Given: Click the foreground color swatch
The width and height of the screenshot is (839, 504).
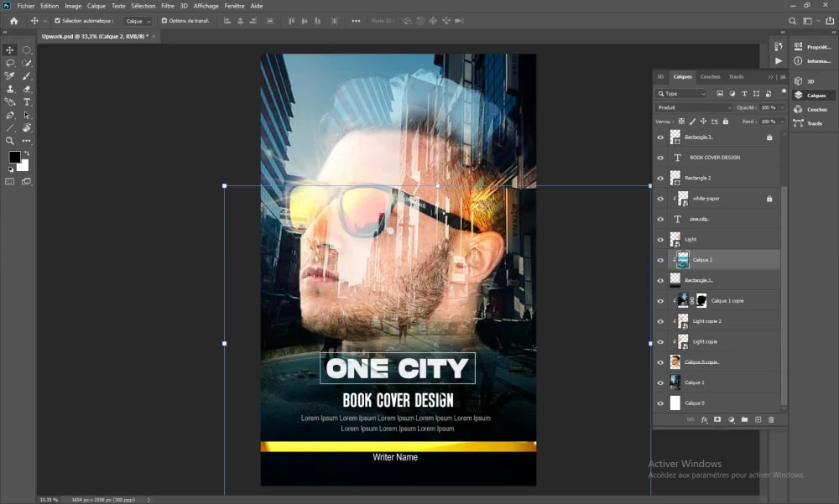Looking at the screenshot, I should click(x=14, y=158).
